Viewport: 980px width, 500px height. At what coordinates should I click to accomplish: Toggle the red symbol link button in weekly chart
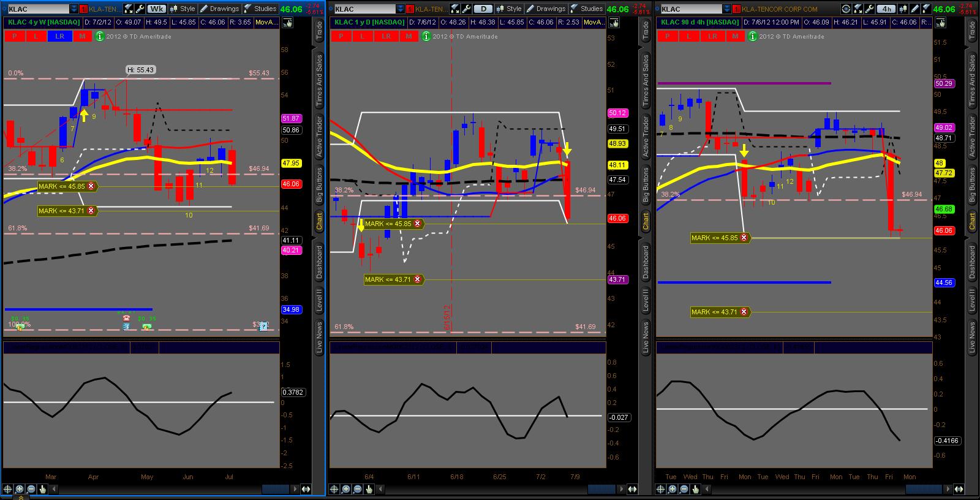[83, 9]
